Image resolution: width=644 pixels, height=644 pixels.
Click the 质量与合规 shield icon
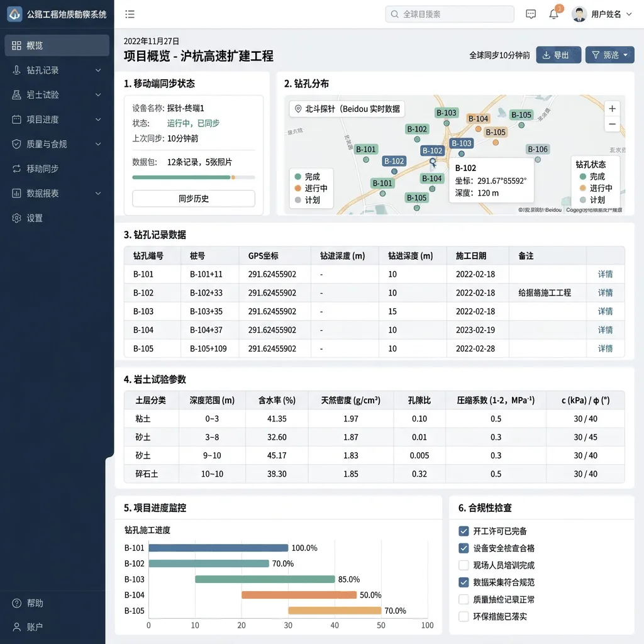16,144
